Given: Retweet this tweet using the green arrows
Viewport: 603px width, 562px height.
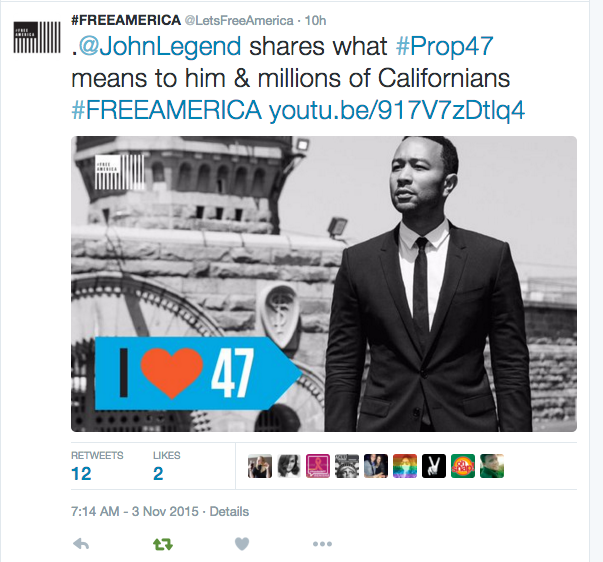Looking at the screenshot, I should pos(163,544).
